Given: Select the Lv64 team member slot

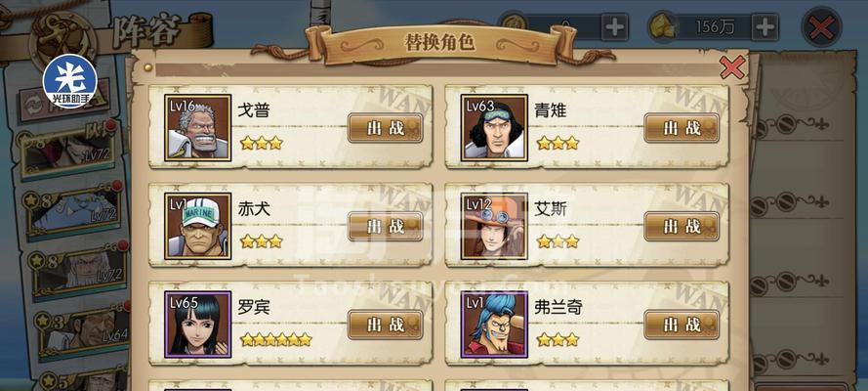Looking at the screenshot, I should pos(81,332).
